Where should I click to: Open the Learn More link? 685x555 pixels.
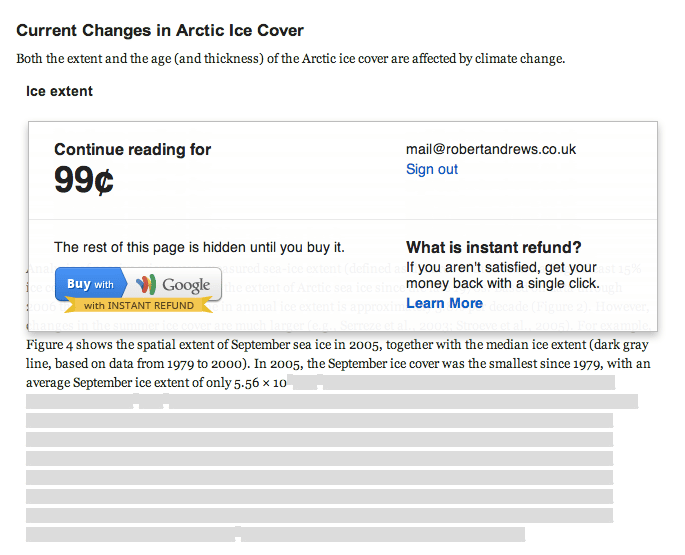tap(444, 303)
